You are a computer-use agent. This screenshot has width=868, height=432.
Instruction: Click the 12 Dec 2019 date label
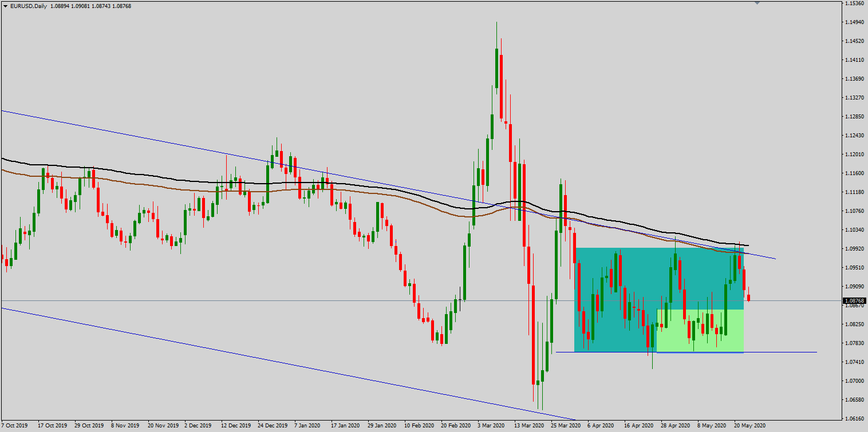[x=235, y=426]
